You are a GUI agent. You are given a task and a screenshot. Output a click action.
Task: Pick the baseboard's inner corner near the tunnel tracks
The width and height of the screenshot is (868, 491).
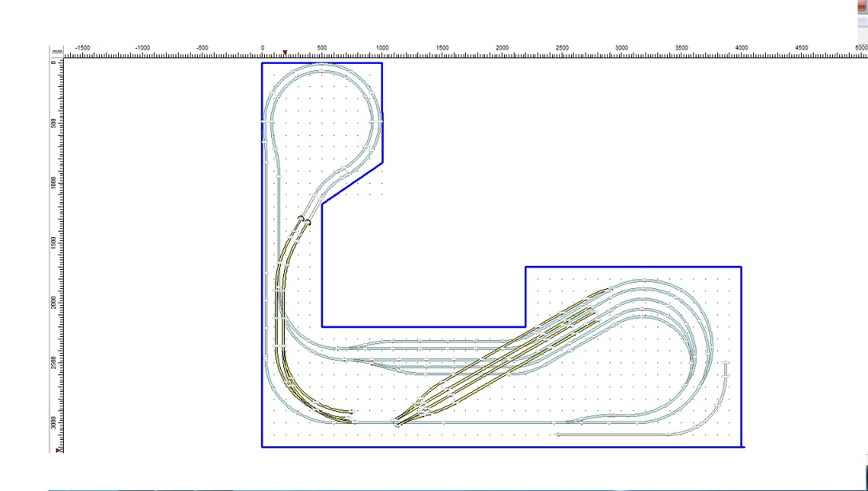(322, 204)
